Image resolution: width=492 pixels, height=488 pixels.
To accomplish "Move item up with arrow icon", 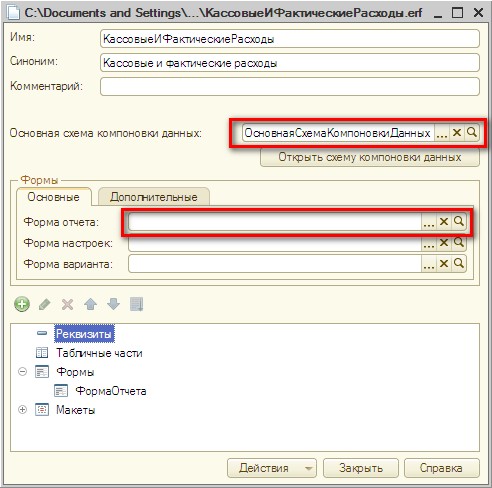I will point(90,304).
